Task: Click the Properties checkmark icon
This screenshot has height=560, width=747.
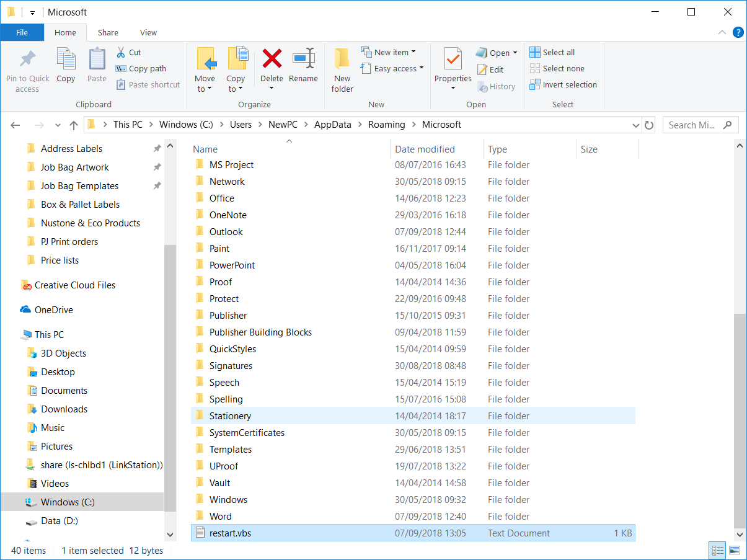Action: (x=453, y=60)
